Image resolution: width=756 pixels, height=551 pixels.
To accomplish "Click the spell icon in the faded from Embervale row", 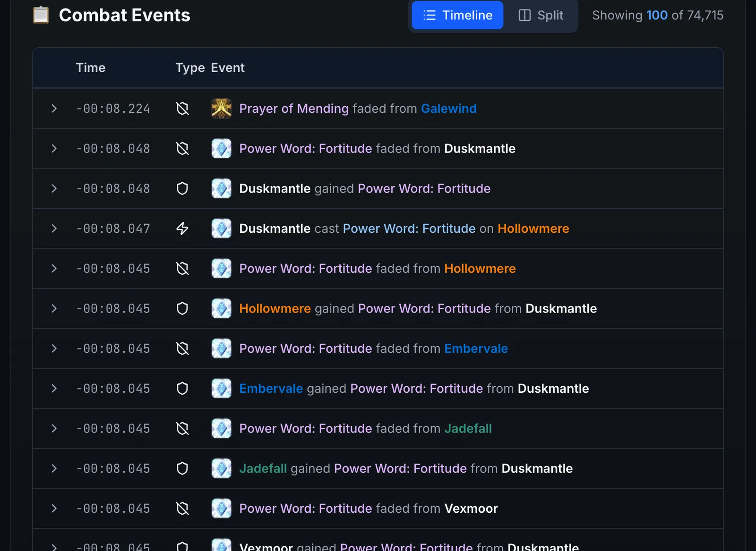I will pos(221,348).
